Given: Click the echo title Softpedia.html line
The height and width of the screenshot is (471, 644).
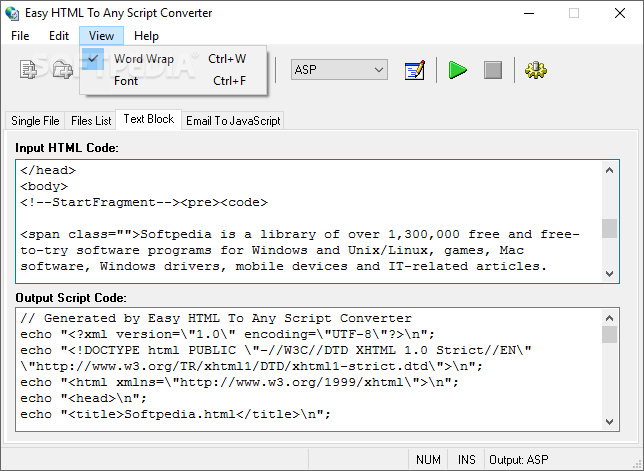Looking at the screenshot, I should (175, 414).
